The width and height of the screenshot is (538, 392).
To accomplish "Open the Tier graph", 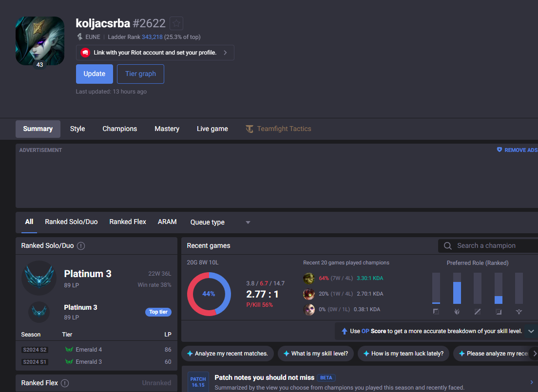I will pos(140,74).
